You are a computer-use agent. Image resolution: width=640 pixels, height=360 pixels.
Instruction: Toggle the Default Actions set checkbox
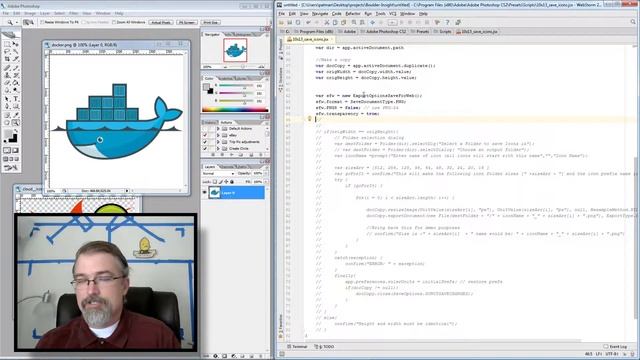pos(205,128)
